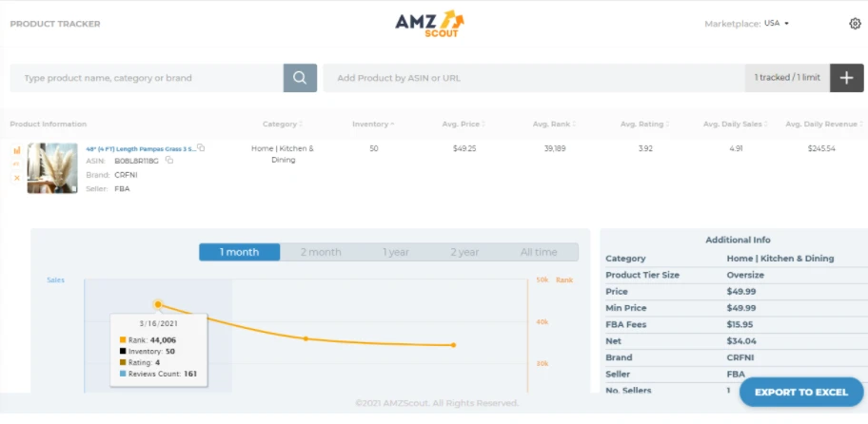
Task: Click Brand value CRFNI in Additional Info
Action: pyautogui.click(x=740, y=357)
